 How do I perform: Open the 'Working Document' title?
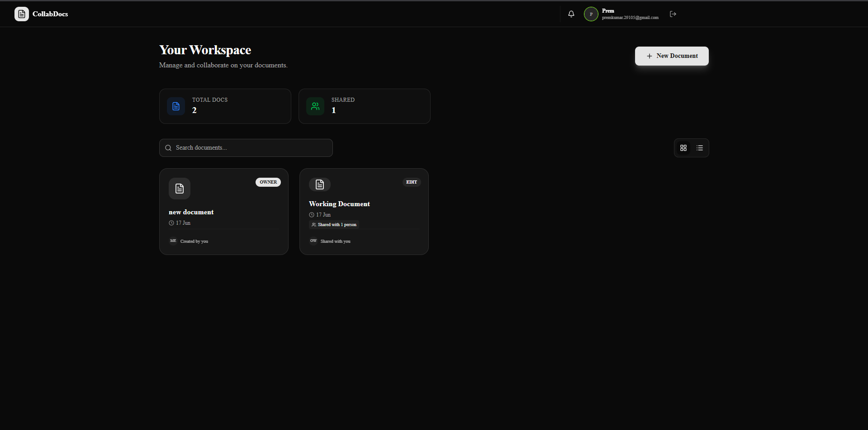(x=339, y=204)
